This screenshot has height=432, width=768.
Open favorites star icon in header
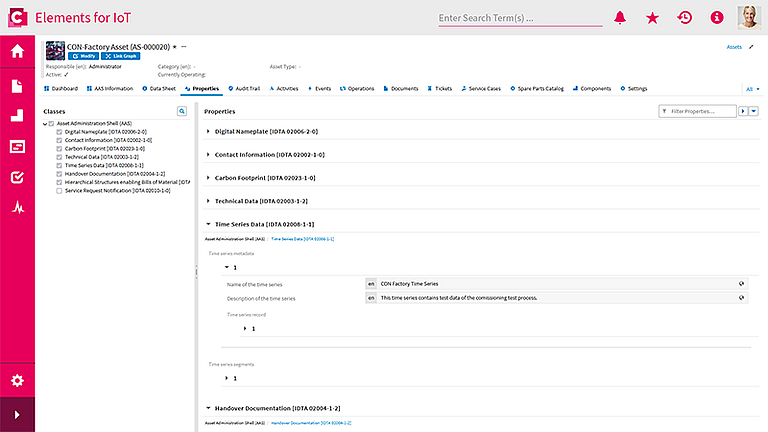[652, 18]
